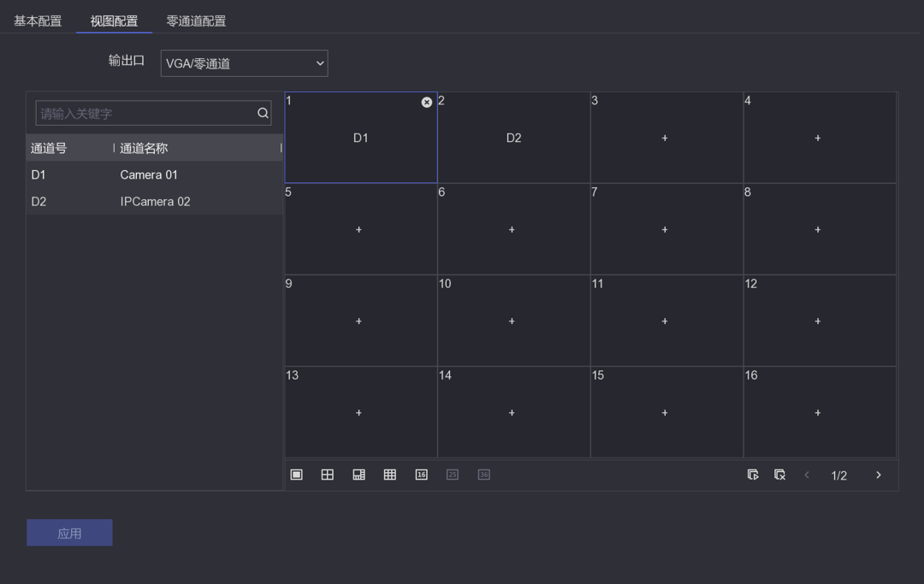
Task: Select the 9-window grid layout
Action: click(x=390, y=475)
